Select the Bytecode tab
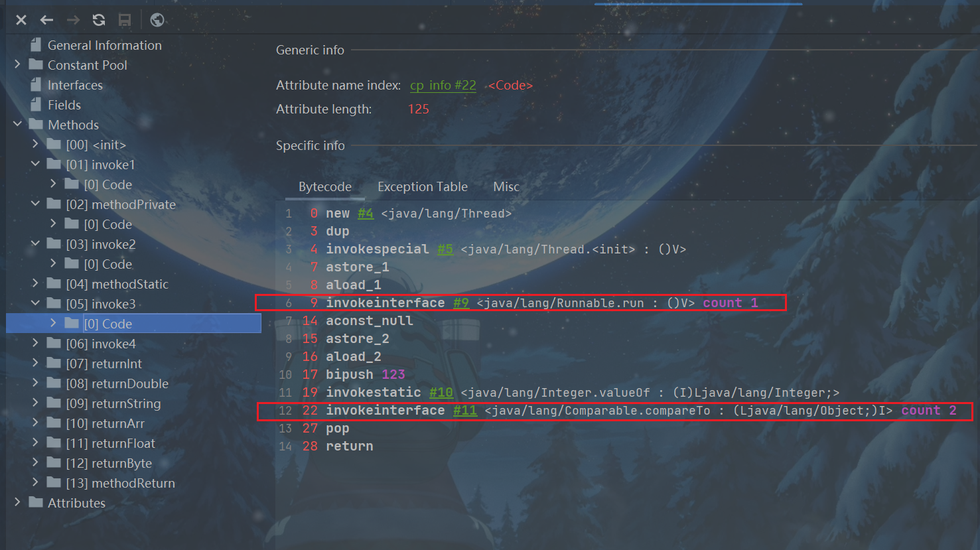The image size is (980, 550). pos(325,187)
